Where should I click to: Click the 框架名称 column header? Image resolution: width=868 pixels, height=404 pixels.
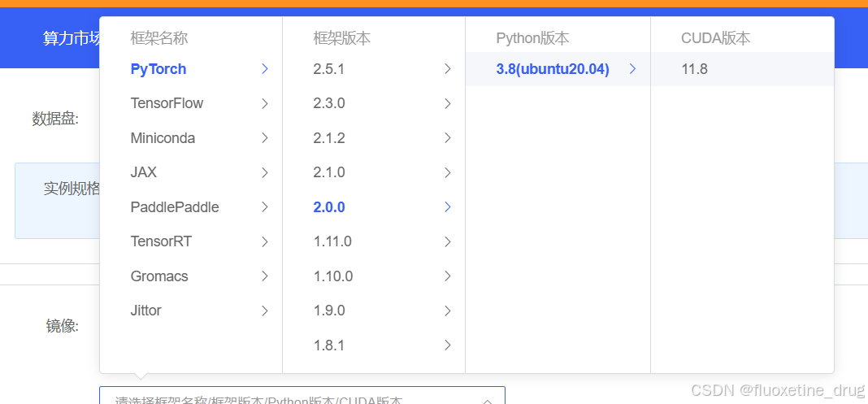158,38
